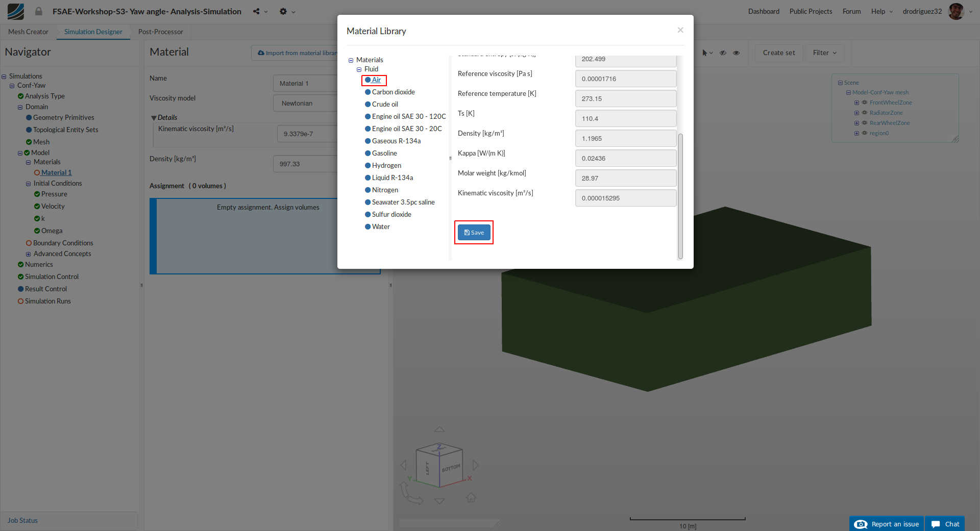This screenshot has height=531, width=980.
Task: Collapse the Simulations node in Navigator
Action: [x=4, y=77]
